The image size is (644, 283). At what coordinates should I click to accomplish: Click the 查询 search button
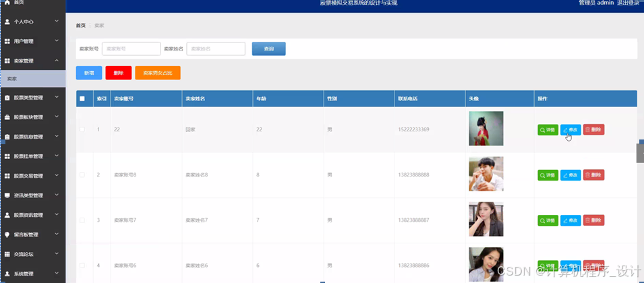268,49
